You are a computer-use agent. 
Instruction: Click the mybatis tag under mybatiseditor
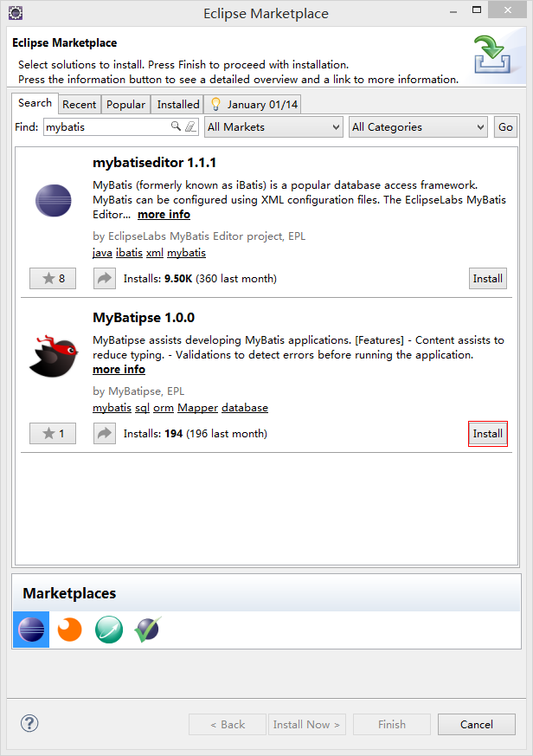click(187, 253)
